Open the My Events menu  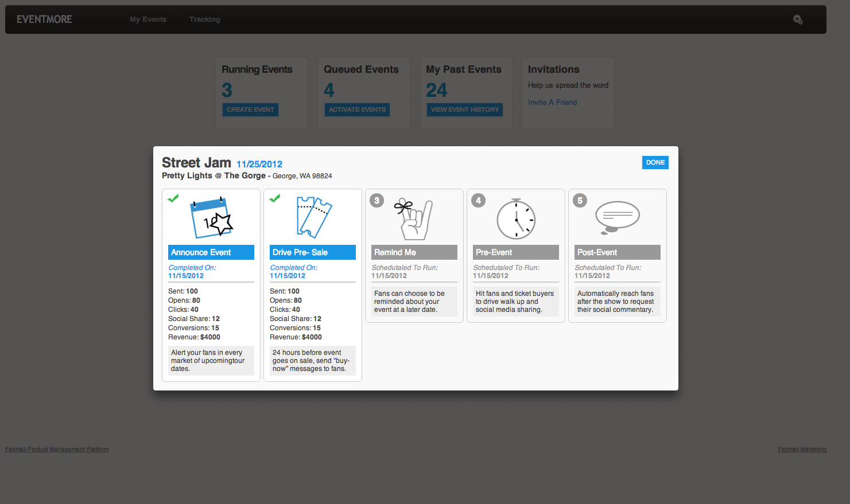[x=148, y=19]
